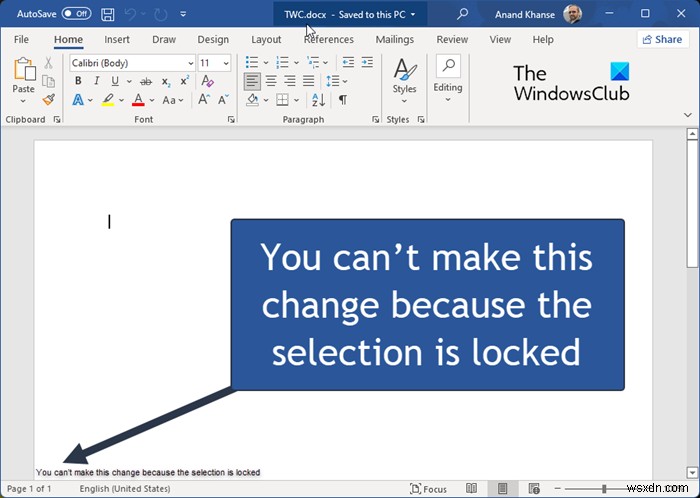Switch to the Layout tab
700x498 pixels.
[x=266, y=39]
